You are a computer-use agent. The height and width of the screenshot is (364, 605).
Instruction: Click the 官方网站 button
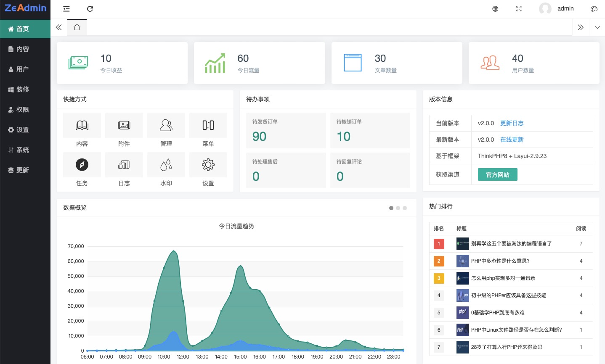497,175
